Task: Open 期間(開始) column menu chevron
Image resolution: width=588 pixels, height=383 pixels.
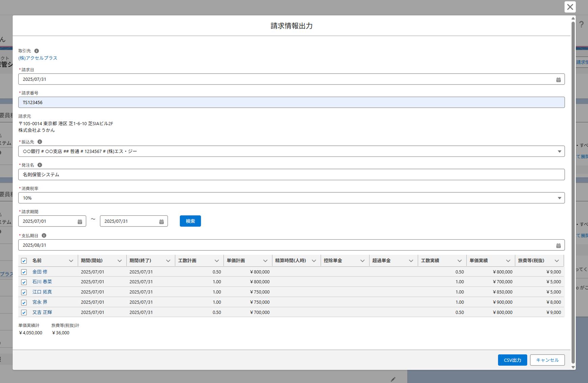Action: [120, 261]
